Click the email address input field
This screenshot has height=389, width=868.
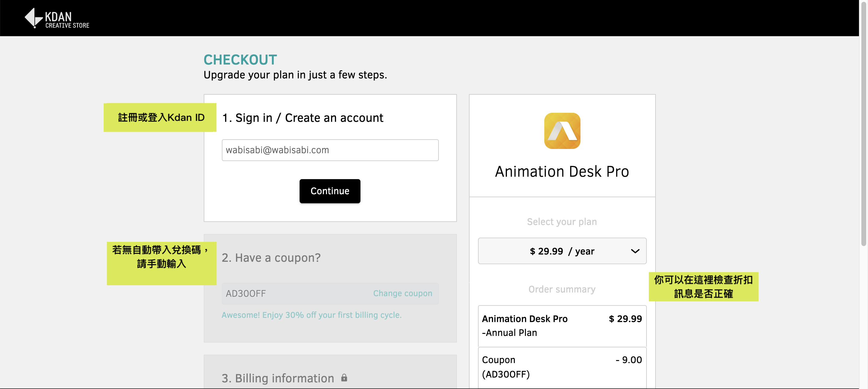click(x=330, y=150)
